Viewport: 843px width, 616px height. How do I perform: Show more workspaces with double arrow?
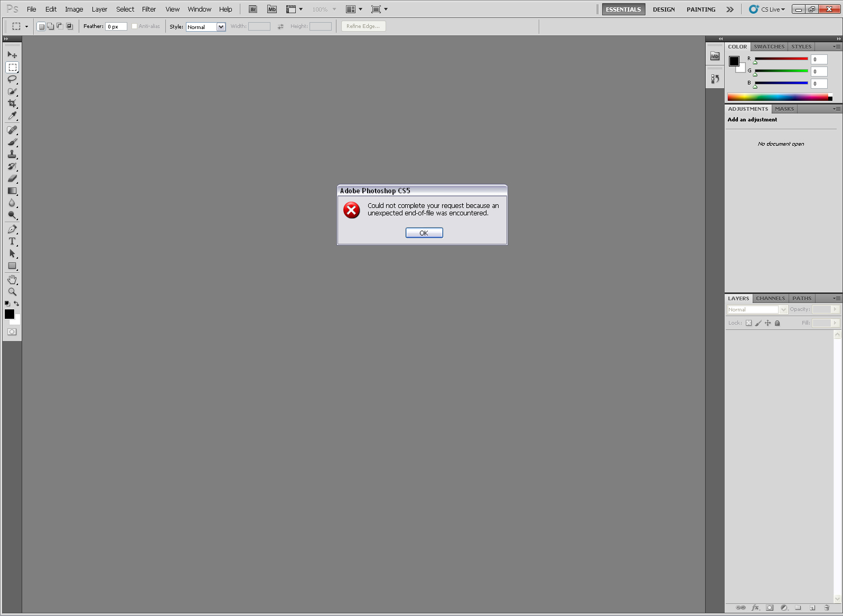pyautogui.click(x=730, y=10)
